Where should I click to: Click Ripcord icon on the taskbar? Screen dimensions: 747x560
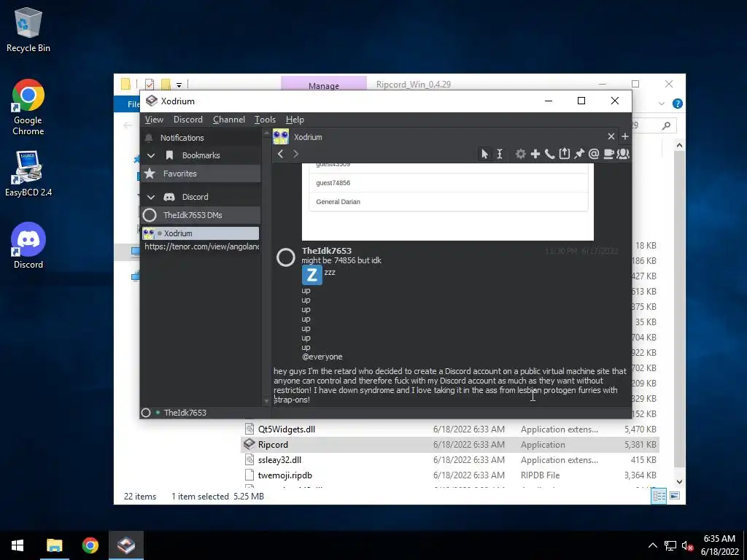[125, 545]
